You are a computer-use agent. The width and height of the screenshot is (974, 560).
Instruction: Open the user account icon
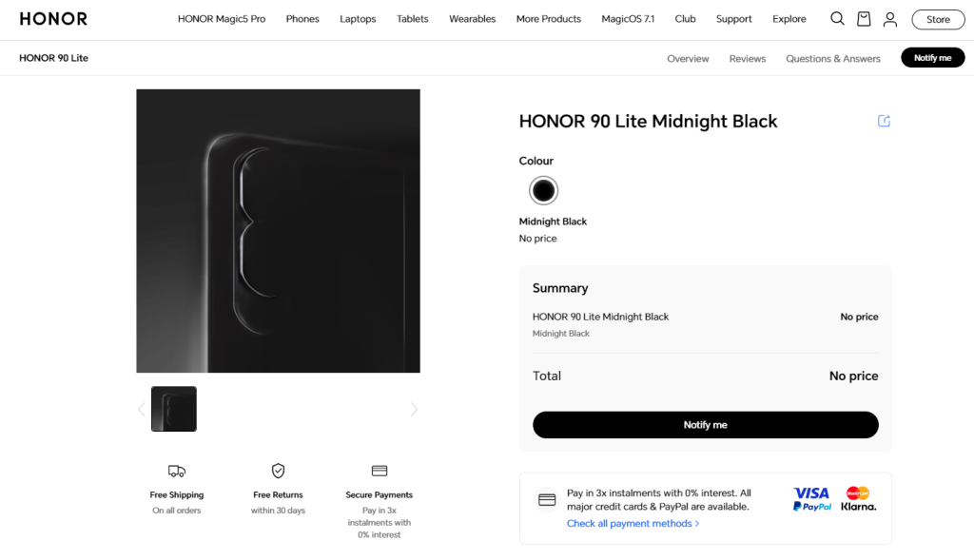889,20
